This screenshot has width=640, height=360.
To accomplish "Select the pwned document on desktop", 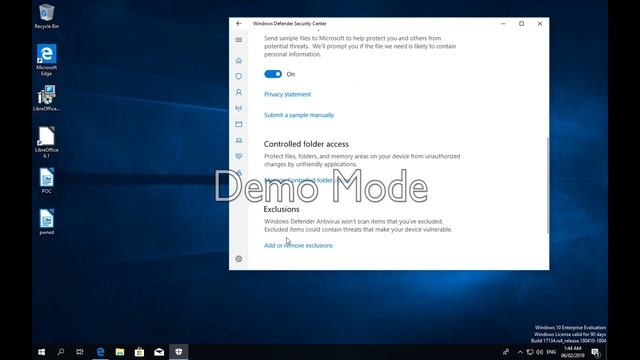I will (x=47, y=222).
